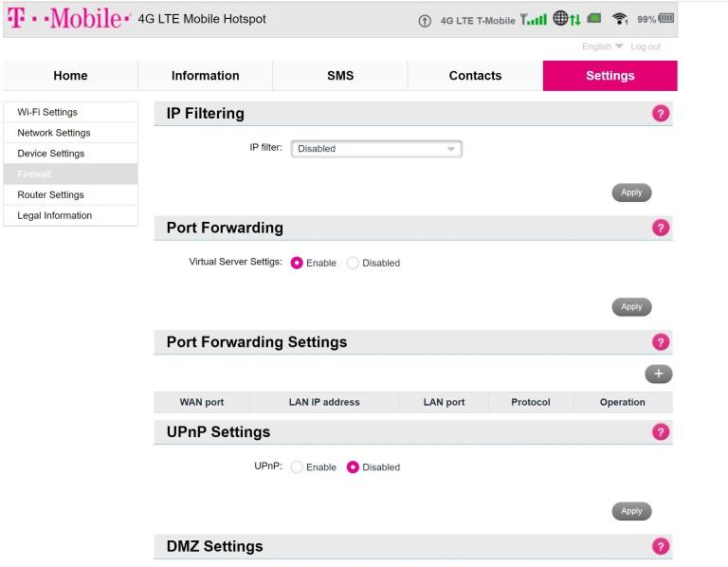Add a new port forwarding rule
Image resolution: width=728 pixels, height=567 pixels.
pyautogui.click(x=659, y=374)
